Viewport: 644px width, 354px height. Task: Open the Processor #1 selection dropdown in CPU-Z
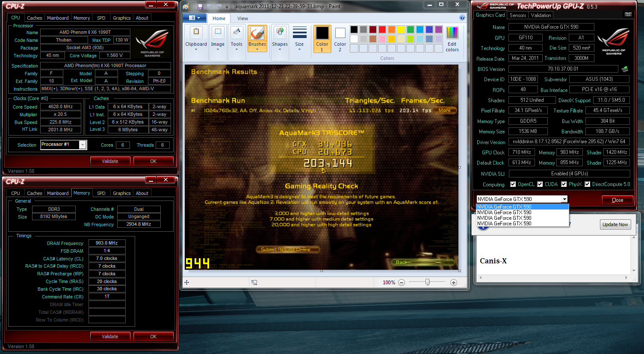coord(83,145)
